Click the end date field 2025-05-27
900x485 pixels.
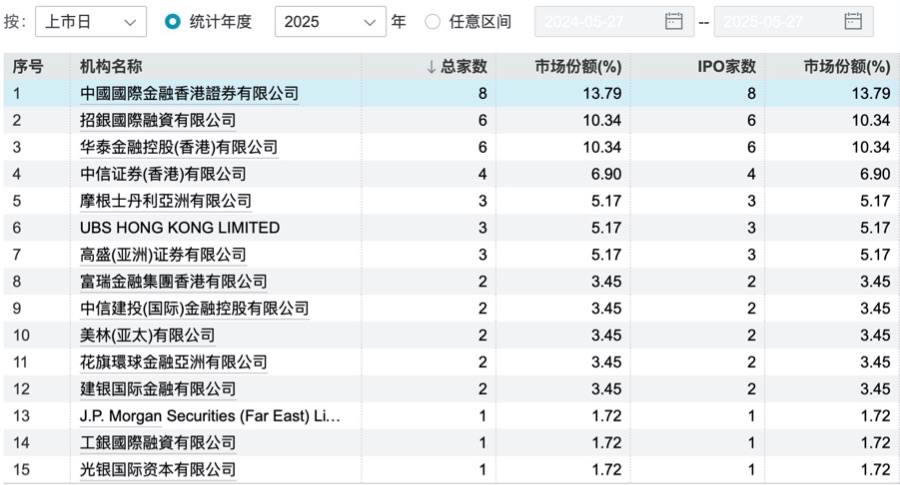pyautogui.click(x=793, y=22)
